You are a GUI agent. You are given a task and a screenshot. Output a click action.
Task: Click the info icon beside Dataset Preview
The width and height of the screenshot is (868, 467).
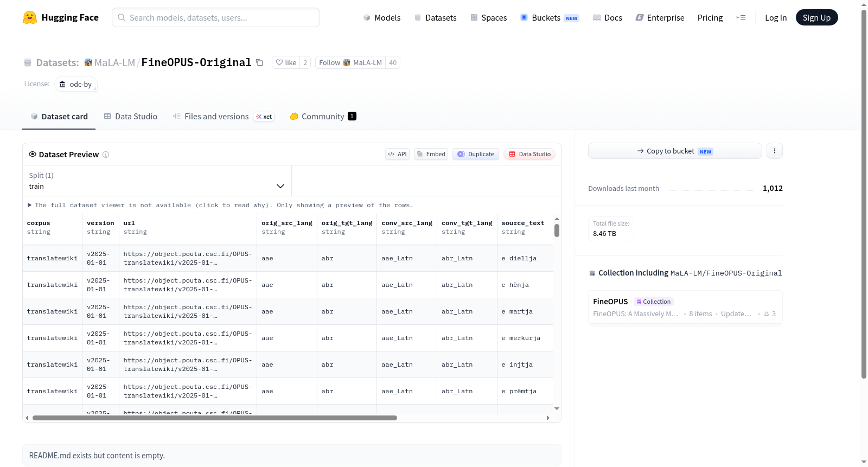pos(106,155)
